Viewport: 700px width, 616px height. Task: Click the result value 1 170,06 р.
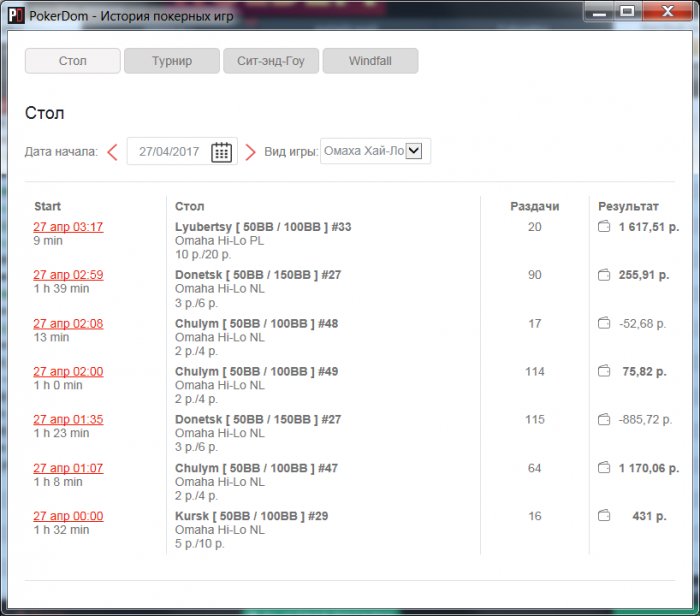649,468
